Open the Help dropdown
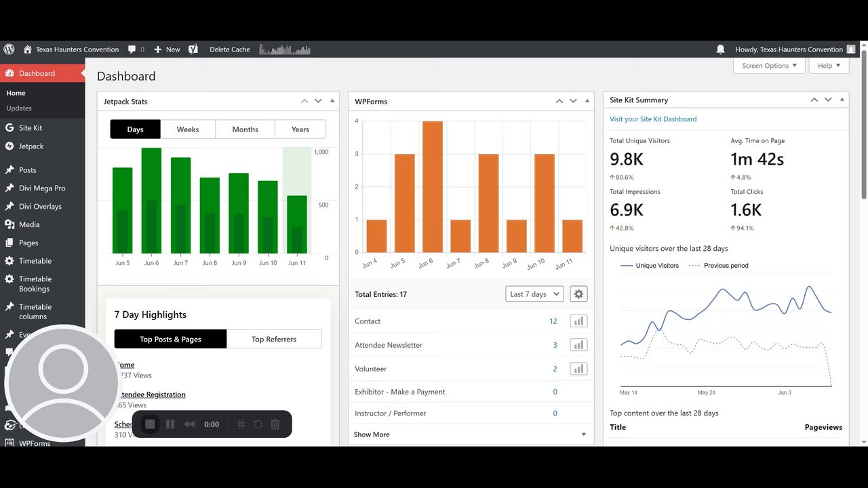This screenshot has height=488, width=868. click(829, 66)
